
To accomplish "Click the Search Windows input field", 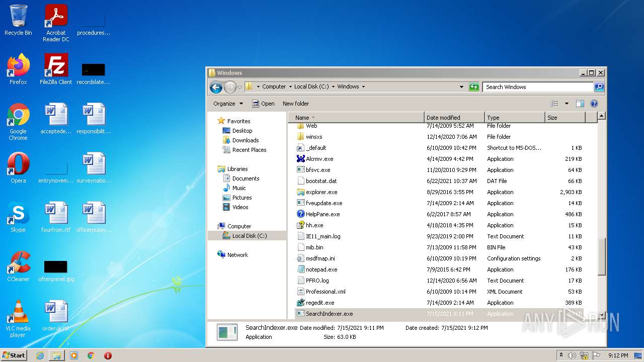I will [x=537, y=87].
